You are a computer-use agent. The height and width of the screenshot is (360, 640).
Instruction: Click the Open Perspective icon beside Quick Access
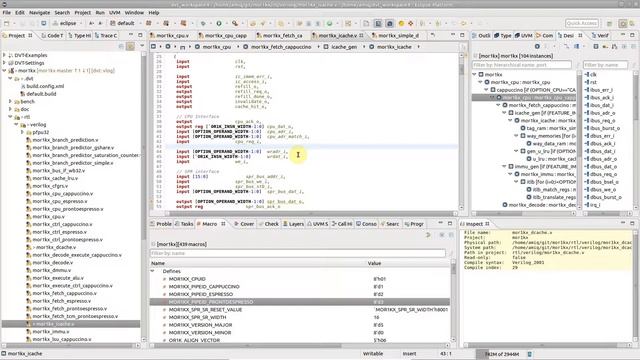pos(609,24)
